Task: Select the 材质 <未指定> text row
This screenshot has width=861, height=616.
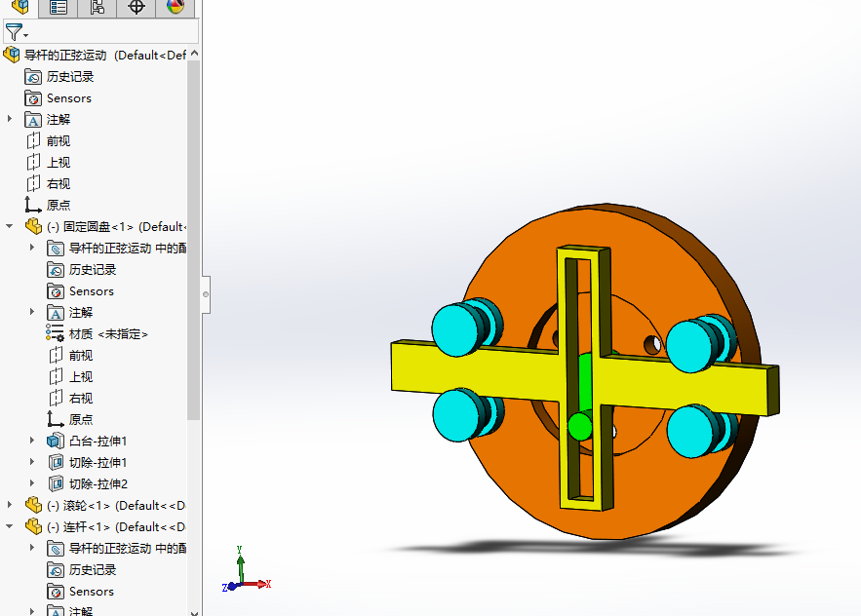Action: pos(109,333)
